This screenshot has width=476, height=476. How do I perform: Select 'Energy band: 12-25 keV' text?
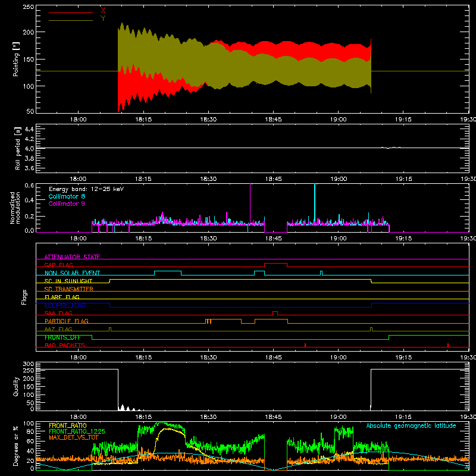(x=86, y=189)
